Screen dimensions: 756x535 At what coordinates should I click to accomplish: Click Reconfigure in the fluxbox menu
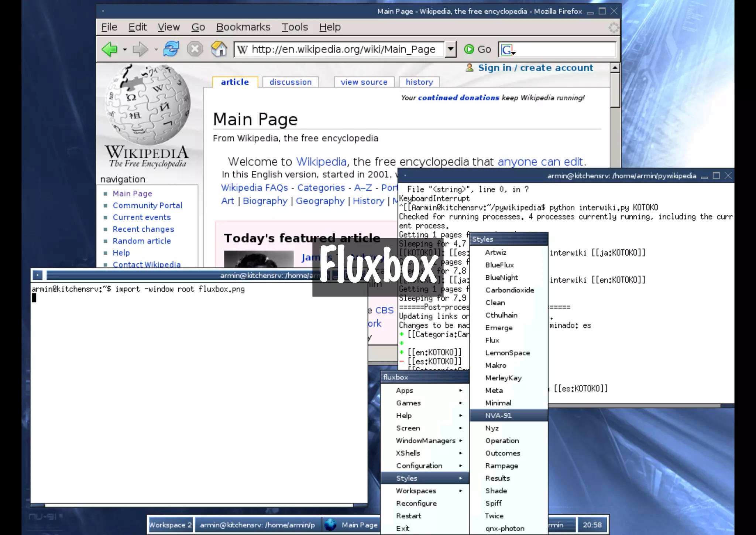click(425, 503)
